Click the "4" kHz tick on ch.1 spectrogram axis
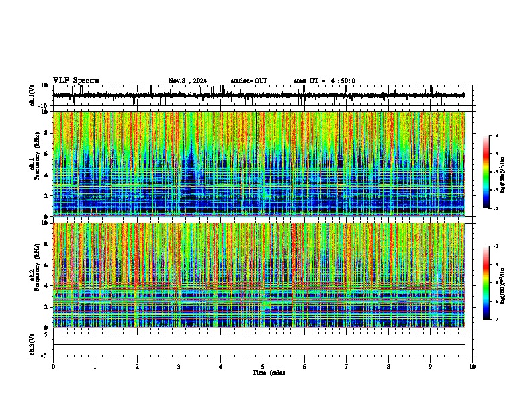Image resolution: width=532 pixels, height=411 pixels. click(47, 175)
